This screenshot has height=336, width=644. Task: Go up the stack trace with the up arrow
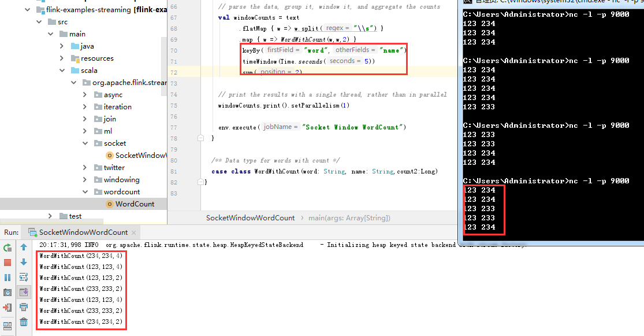coord(24,247)
